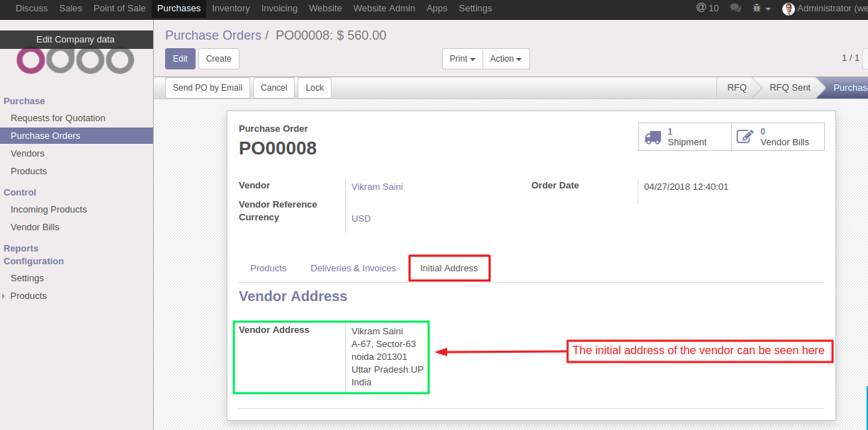This screenshot has height=430, width=868.
Task: Open the Action dropdown
Action: pos(506,59)
